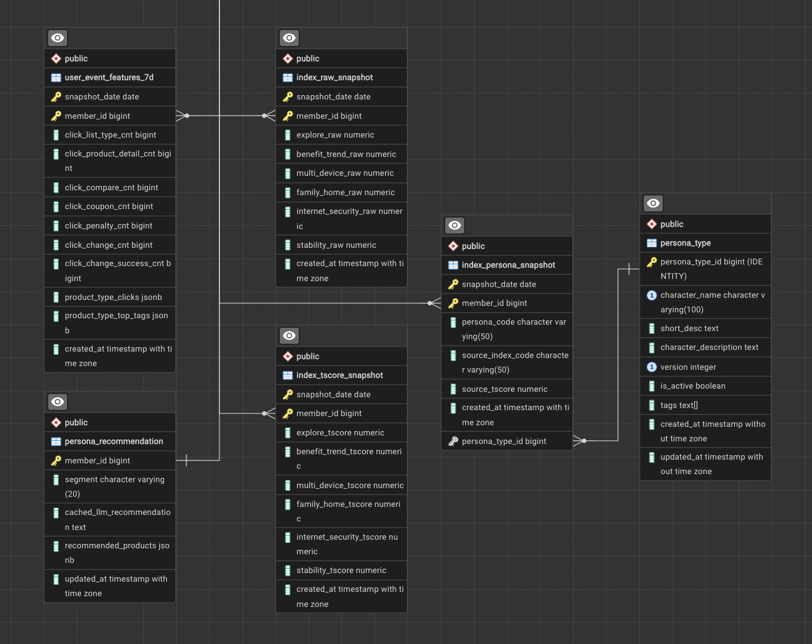Click primary key icon for persona_type_id bigint (IDENTITY)

pos(652,262)
